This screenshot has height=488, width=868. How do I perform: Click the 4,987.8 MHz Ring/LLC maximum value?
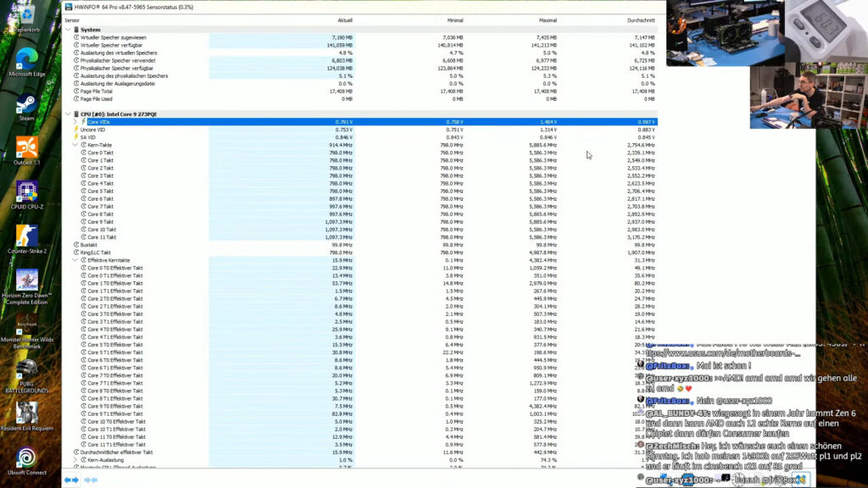(543, 252)
